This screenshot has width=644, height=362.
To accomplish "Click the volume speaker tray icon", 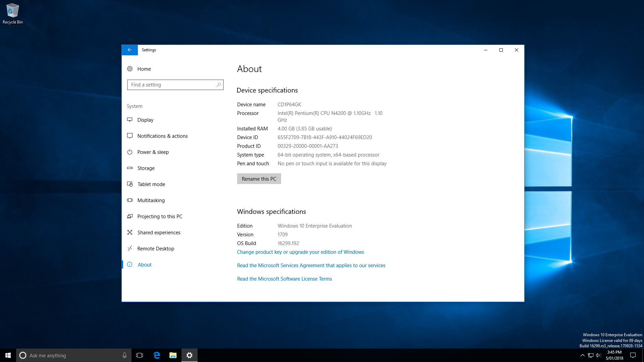I will coord(599,355).
